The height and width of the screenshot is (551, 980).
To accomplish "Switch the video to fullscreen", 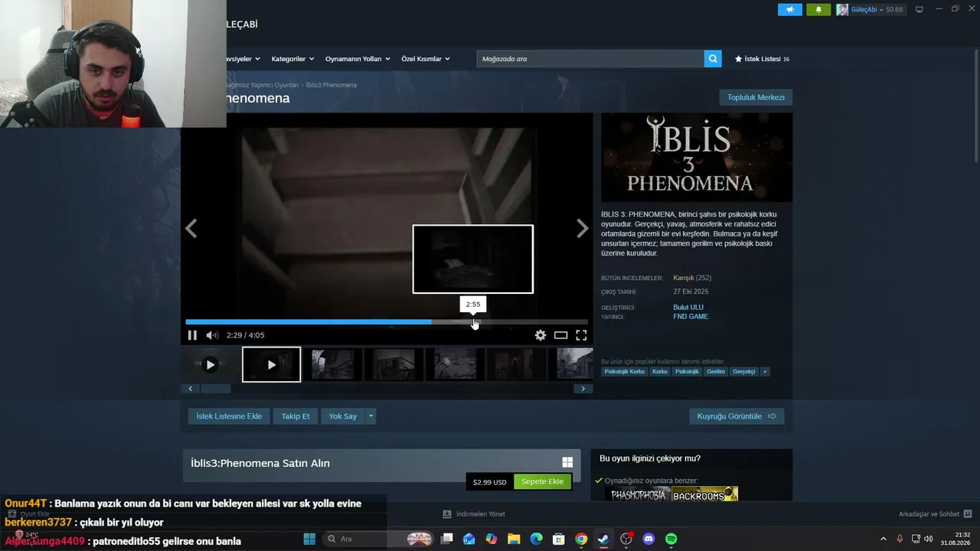I will tap(582, 335).
